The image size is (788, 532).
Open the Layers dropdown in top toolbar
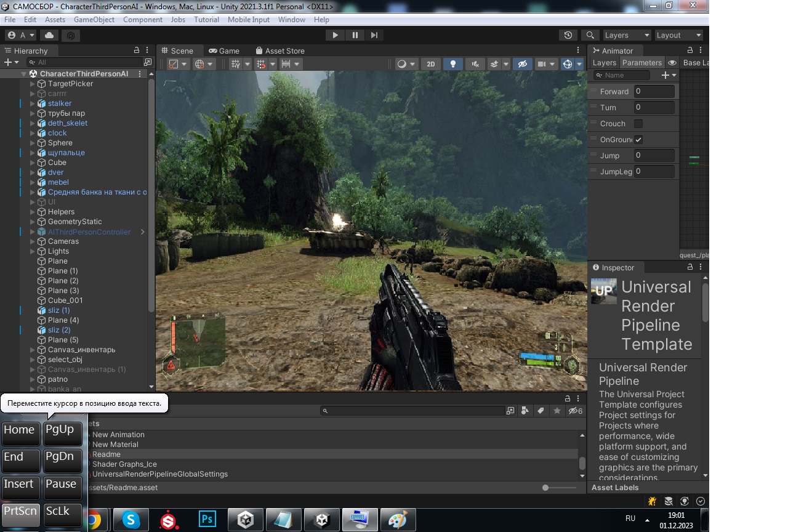[x=625, y=35]
